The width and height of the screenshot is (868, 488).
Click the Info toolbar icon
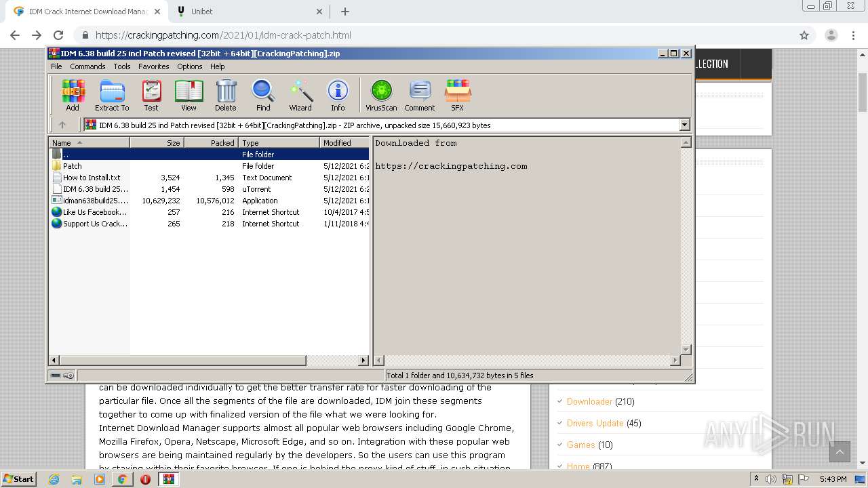click(338, 95)
